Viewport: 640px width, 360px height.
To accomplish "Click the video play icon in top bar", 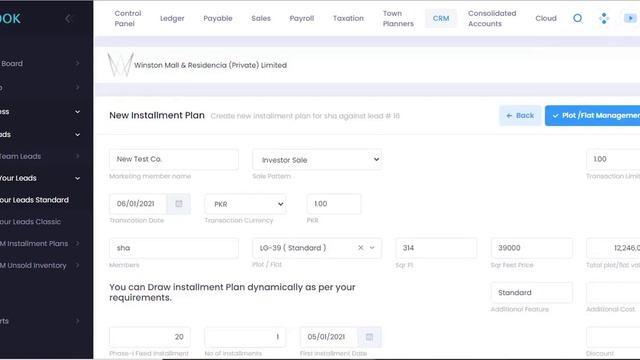I will (630, 18).
